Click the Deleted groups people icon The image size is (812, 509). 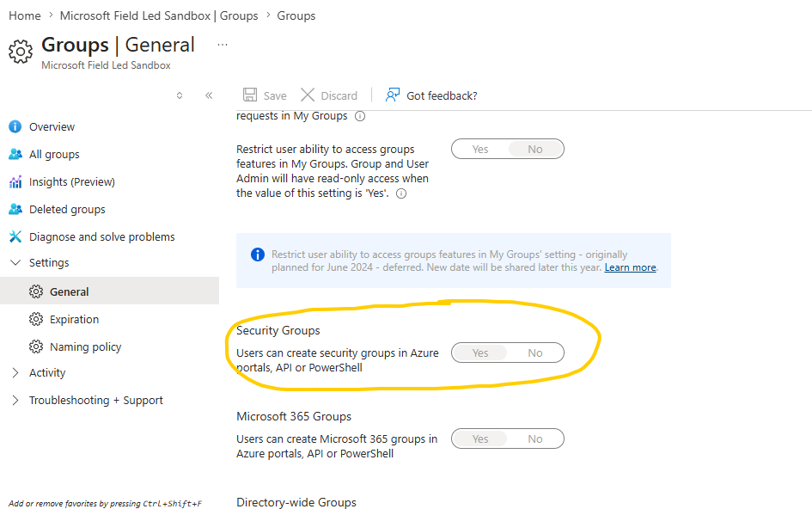15,209
